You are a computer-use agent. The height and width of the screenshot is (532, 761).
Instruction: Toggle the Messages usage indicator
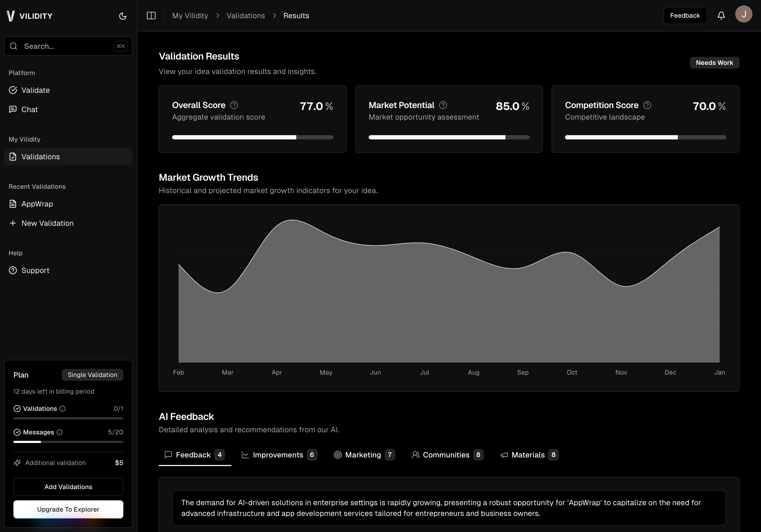[60, 432]
